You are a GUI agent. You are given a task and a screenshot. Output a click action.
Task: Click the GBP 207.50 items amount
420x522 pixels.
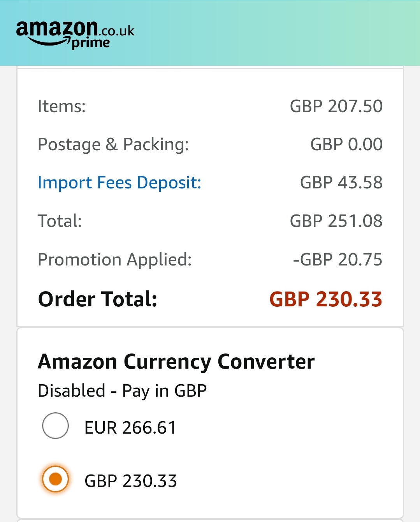click(x=336, y=106)
